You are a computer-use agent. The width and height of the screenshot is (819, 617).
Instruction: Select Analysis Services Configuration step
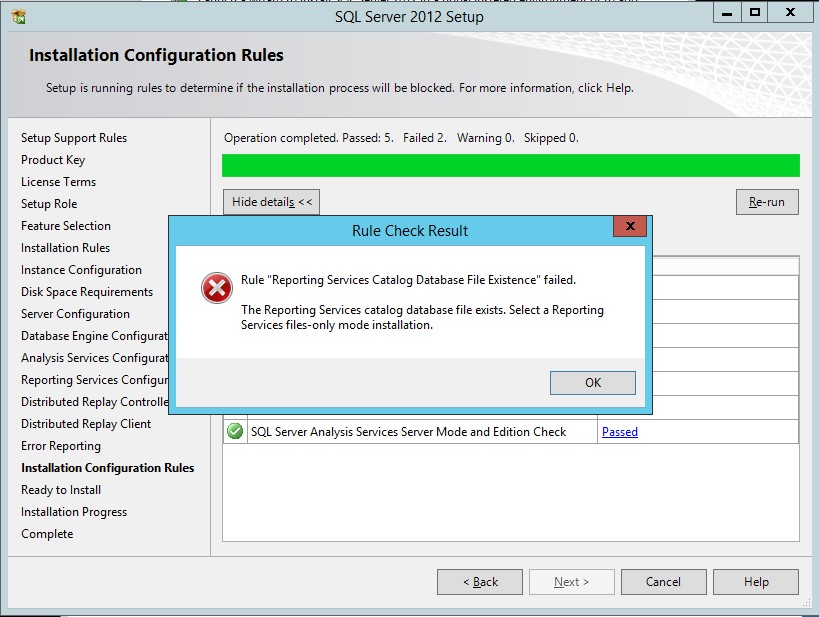(95, 357)
